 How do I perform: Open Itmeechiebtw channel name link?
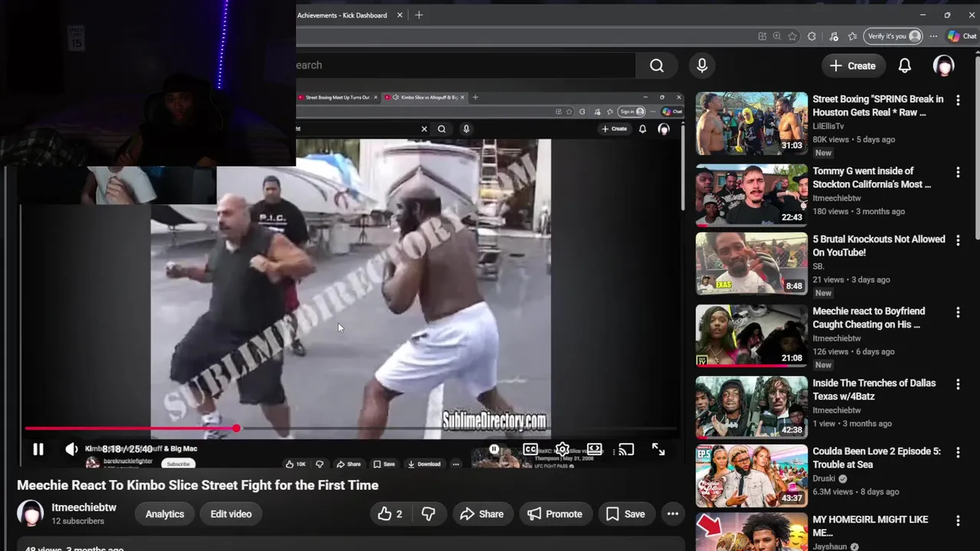click(84, 507)
